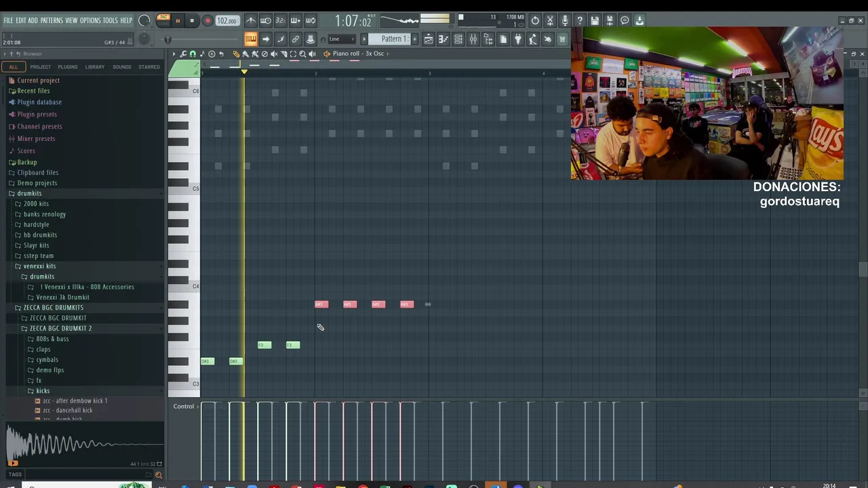The width and height of the screenshot is (868, 488).
Task: Toggle typing keyboard to piano button
Action: [251, 39]
